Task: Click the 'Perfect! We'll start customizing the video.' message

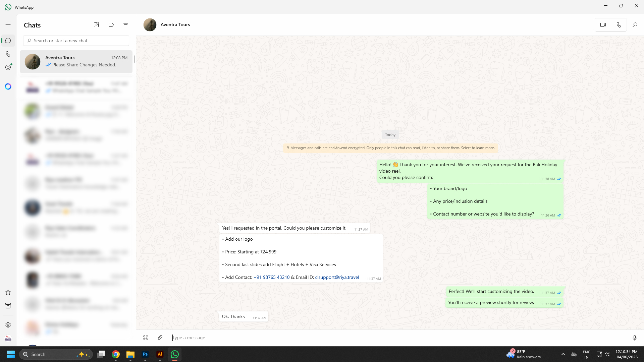Action: coord(504,292)
